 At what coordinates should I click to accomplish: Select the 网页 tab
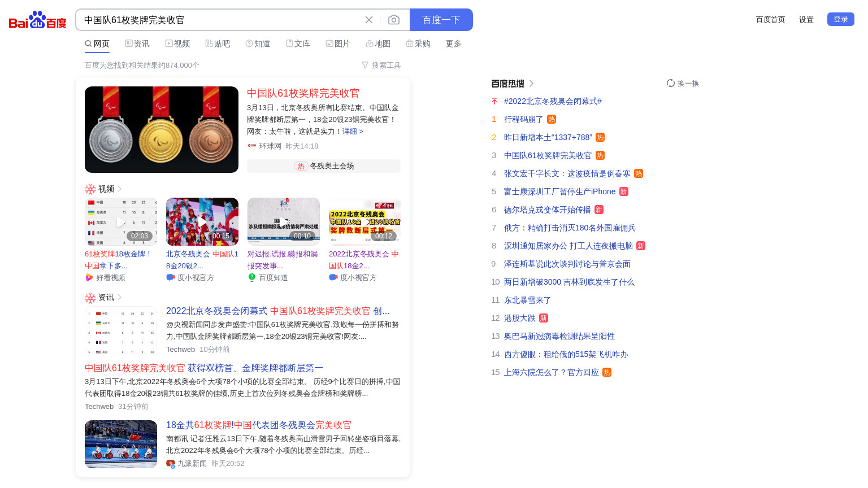pyautogui.click(x=97, y=43)
